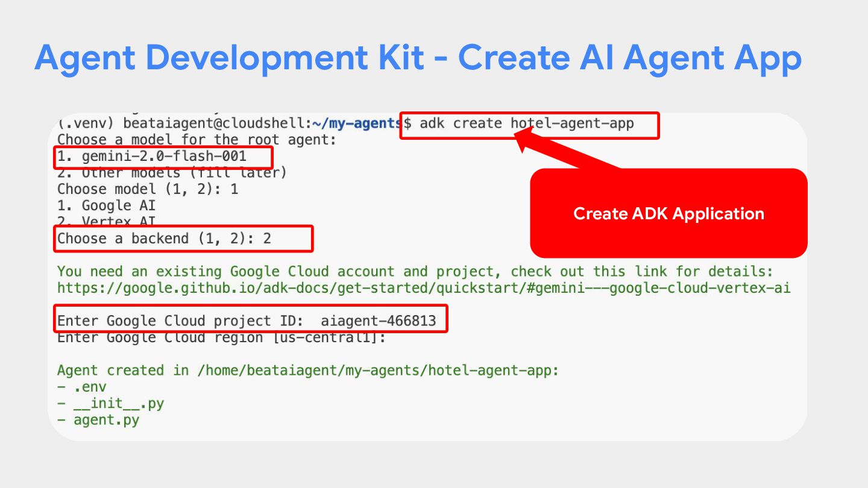Screen dimensions: 868x488
Task: Click the terminal prompt '(.venv) beataiagent@cloudshell:'
Action: [184, 124]
